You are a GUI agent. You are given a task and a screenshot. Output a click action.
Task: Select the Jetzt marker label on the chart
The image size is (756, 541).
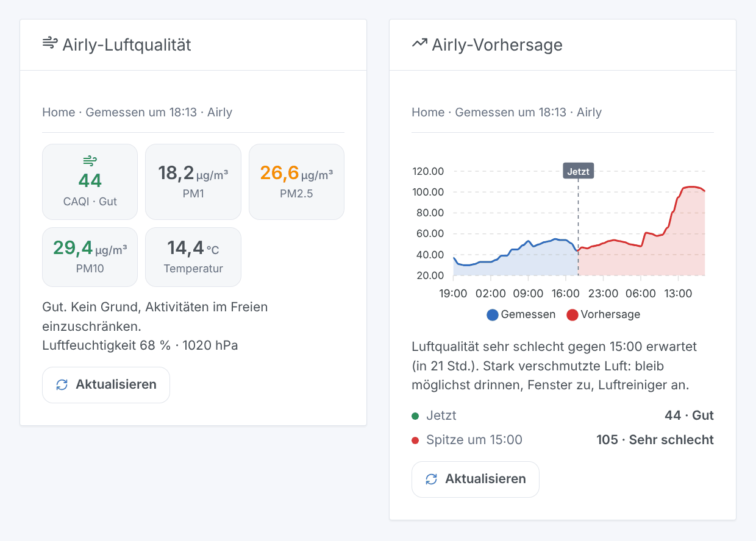point(578,171)
